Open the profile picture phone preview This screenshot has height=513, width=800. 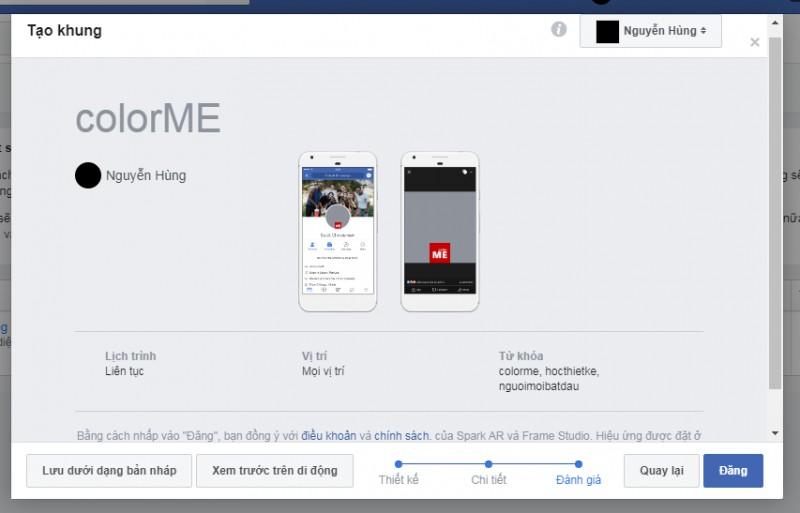click(338, 231)
